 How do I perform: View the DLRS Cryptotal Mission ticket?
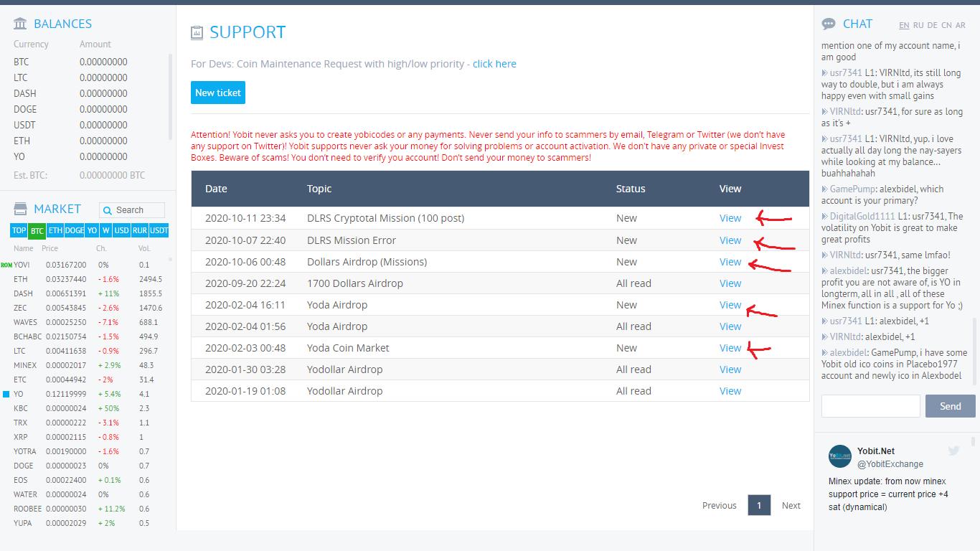[x=730, y=218]
